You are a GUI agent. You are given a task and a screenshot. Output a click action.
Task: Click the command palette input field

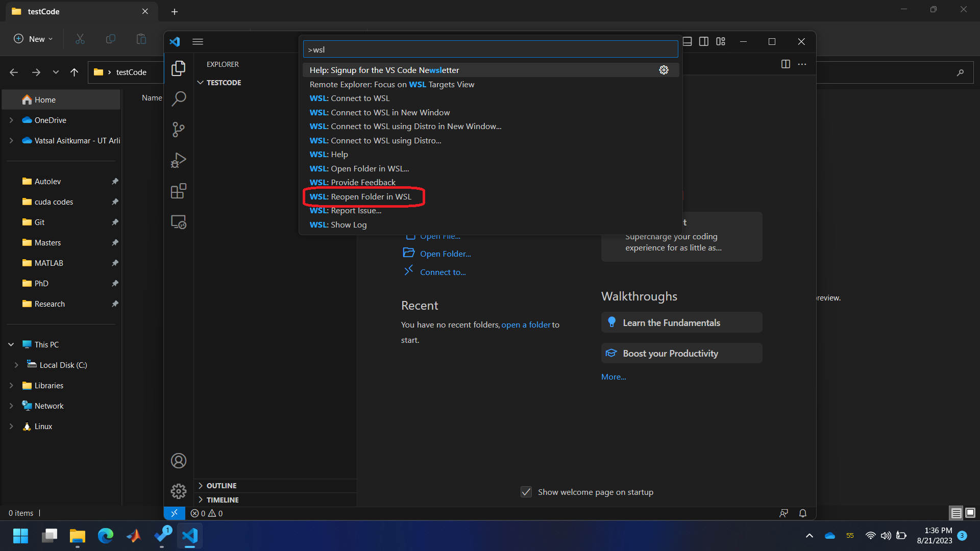pyautogui.click(x=490, y=49)
